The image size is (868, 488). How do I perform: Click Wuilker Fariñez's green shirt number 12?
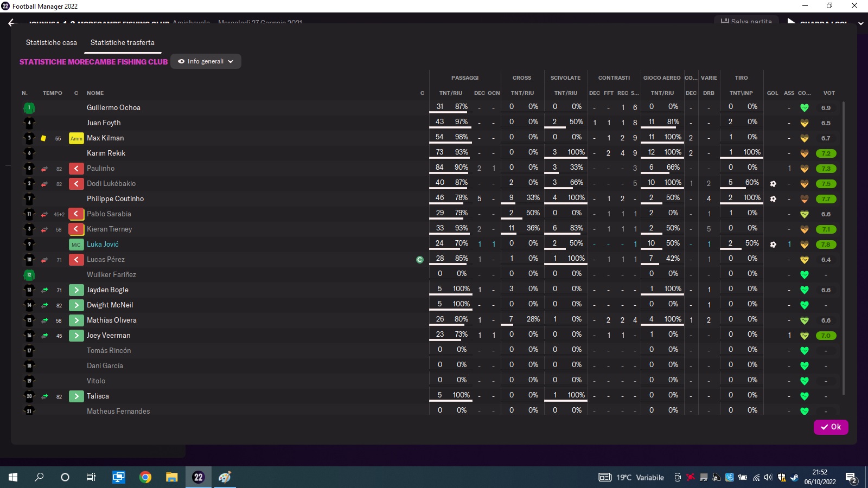[x=29, y=275]
